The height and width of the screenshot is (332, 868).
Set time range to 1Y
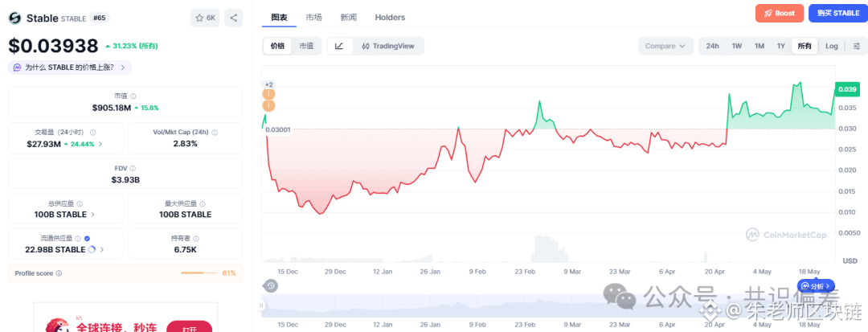click(x=780, y=46)
